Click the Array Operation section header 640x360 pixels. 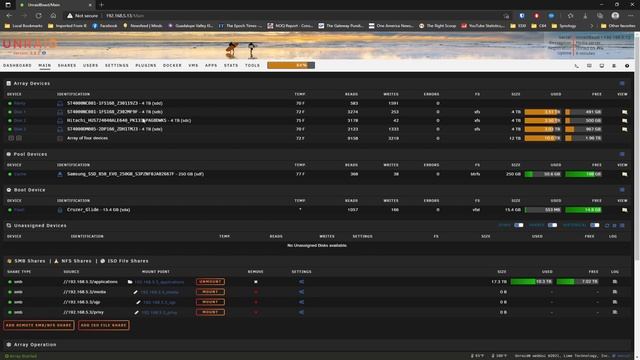coord(35,344)
